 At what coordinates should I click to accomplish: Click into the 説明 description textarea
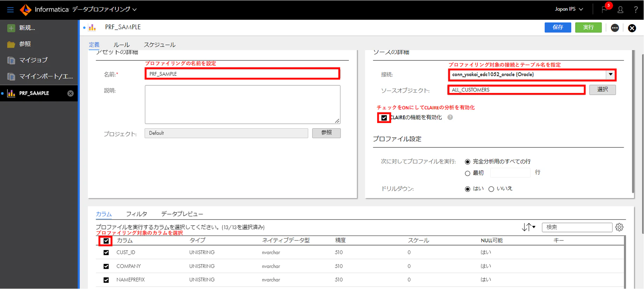(243, 104)
